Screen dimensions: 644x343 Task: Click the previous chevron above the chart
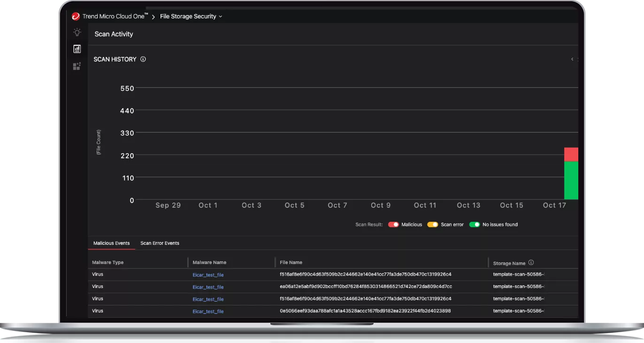coord(572,59)
